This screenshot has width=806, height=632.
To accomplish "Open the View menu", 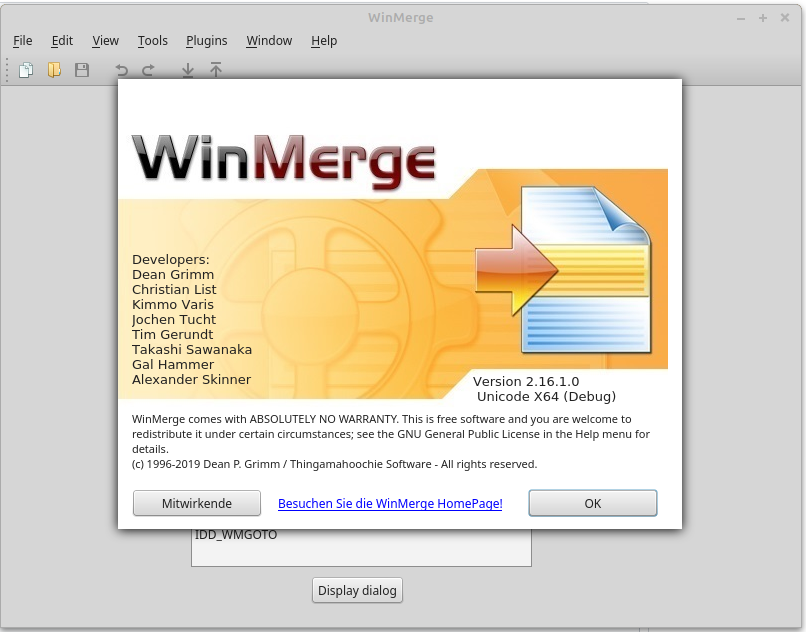I will [x=105, y=41].
